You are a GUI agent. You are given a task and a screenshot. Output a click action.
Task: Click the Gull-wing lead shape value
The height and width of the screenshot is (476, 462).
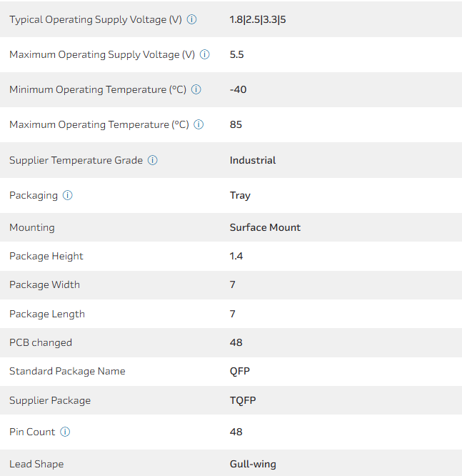[x=253, y=464]
